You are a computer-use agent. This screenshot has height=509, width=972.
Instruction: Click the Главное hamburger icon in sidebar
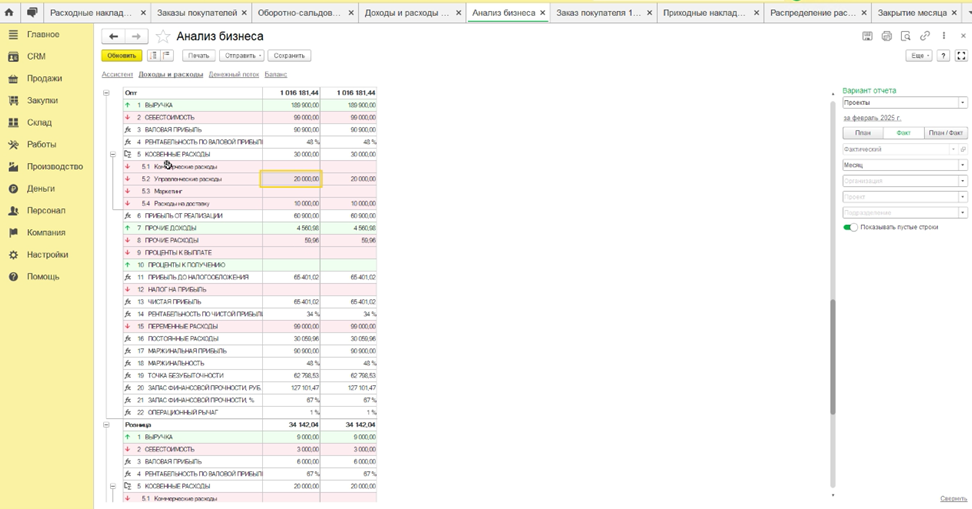[13, 35]
